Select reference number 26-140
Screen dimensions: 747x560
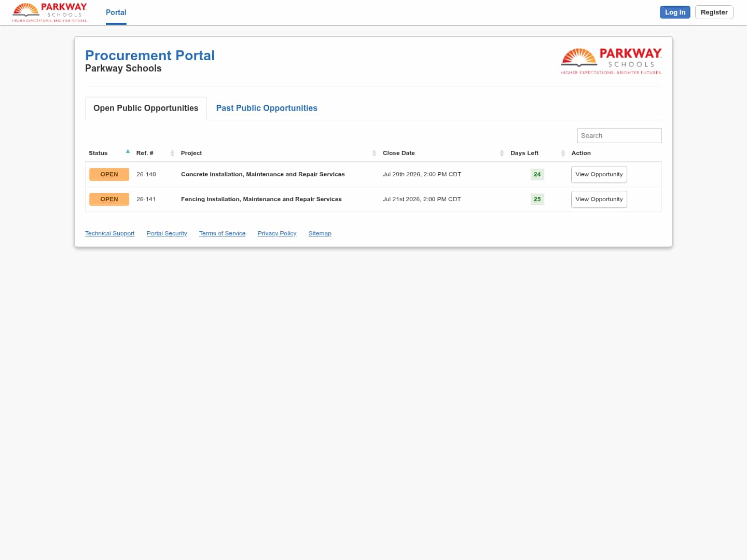pos(146,174)
